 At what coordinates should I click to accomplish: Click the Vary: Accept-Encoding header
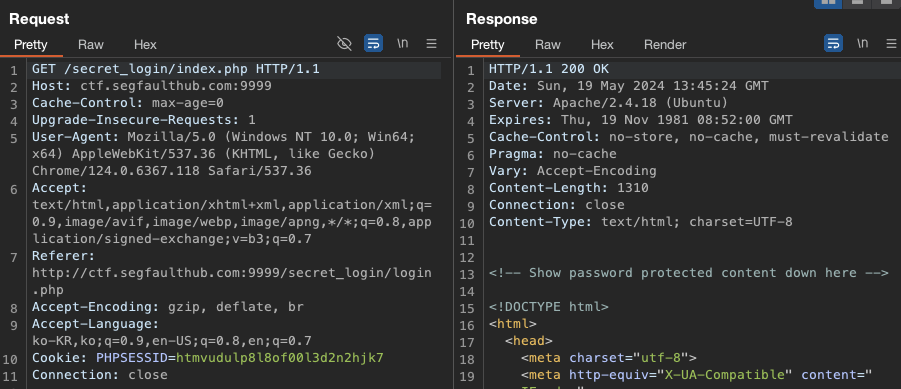tap(572, 171)
